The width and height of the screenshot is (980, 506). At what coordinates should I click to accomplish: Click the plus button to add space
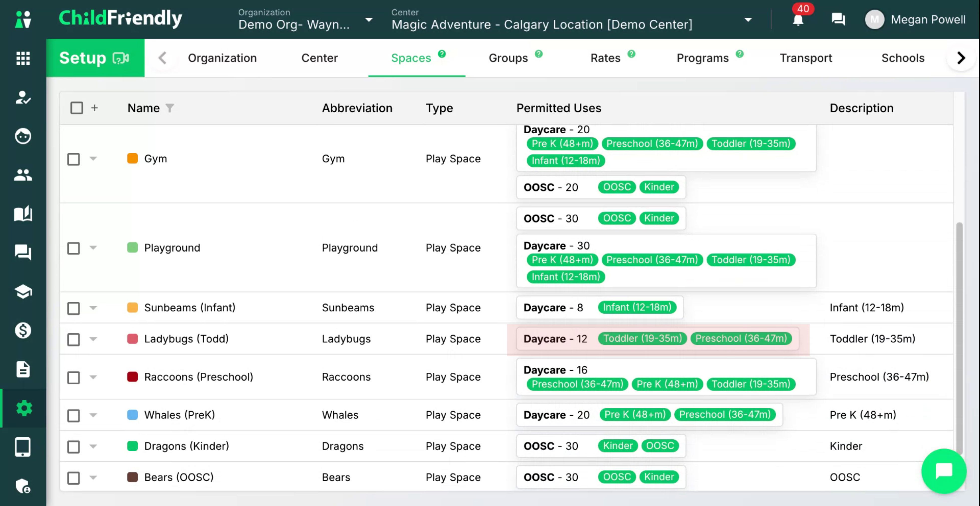click(94, 108)
